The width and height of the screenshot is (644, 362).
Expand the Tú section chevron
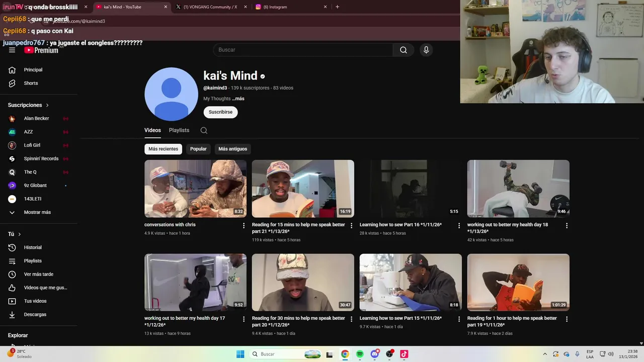[x=20, y=234]
